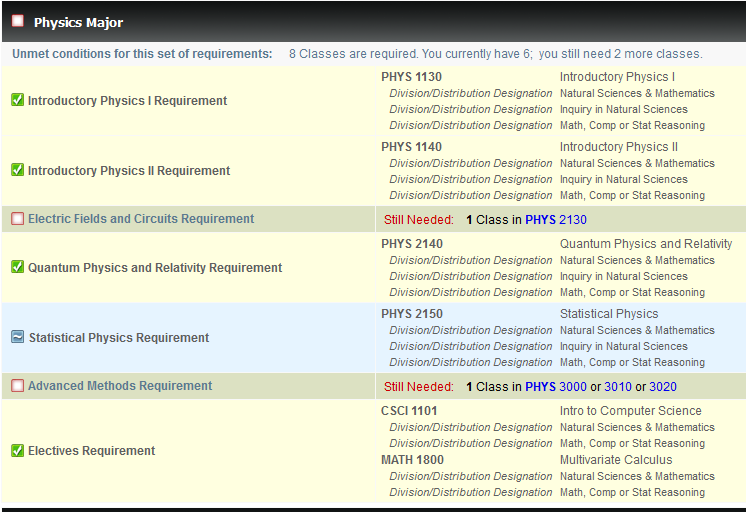The image size is (746, 512).
Task: Click green check beside Introductory Physics II Requirement
Action: (x=18, y=170)
